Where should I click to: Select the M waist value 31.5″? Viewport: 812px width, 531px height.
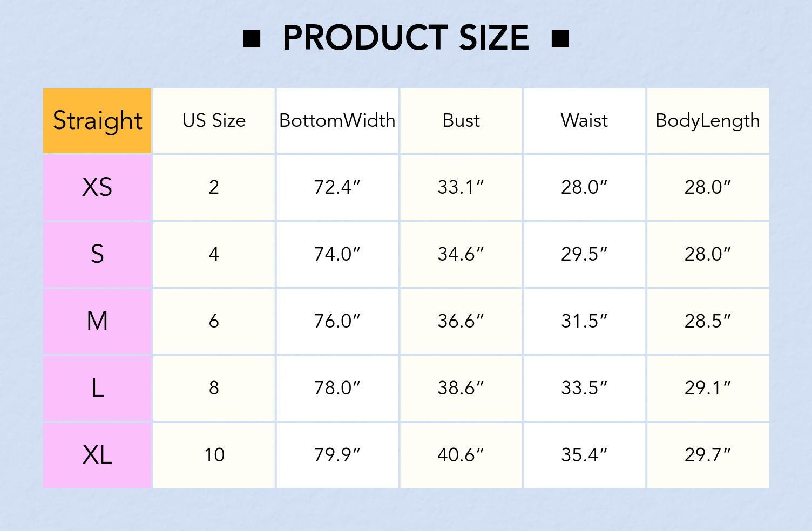(x=584, y=321)
